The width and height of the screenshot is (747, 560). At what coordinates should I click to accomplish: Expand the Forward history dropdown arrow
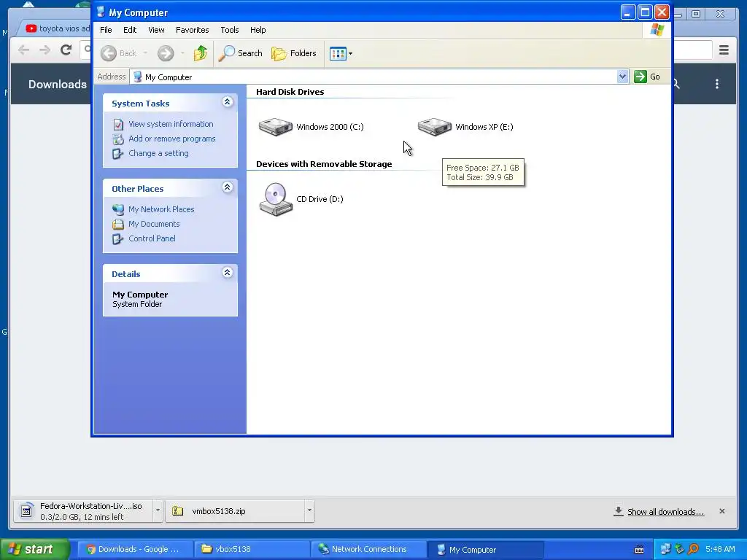click(182, 53)
